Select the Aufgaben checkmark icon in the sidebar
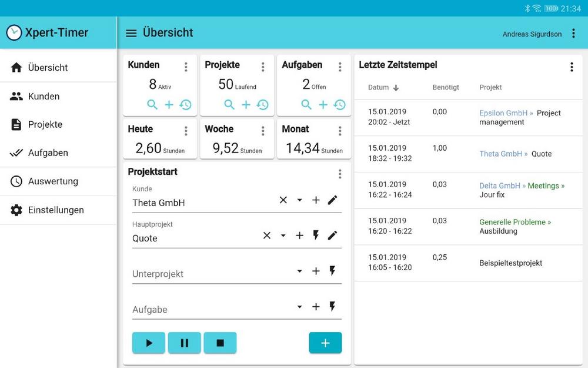The height and width of the screenshot is (368, 588). [16, 152]
